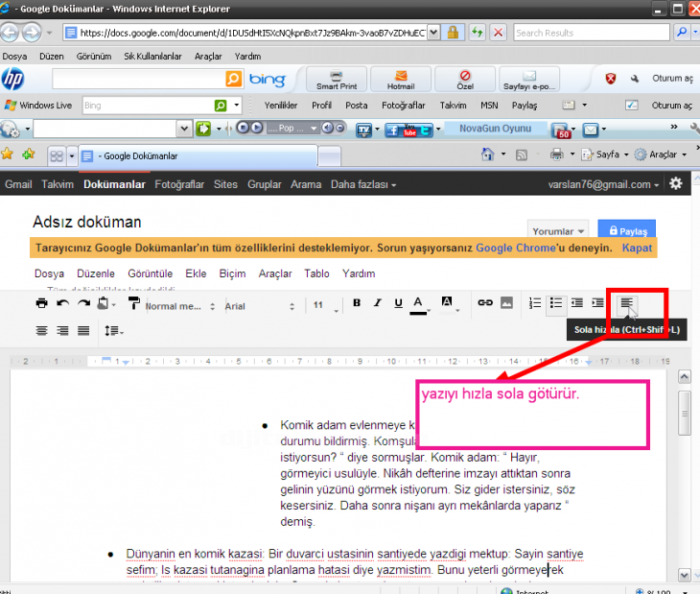700x594 pixels.
Task: Click the left align icon
Action: click(626, 303)
